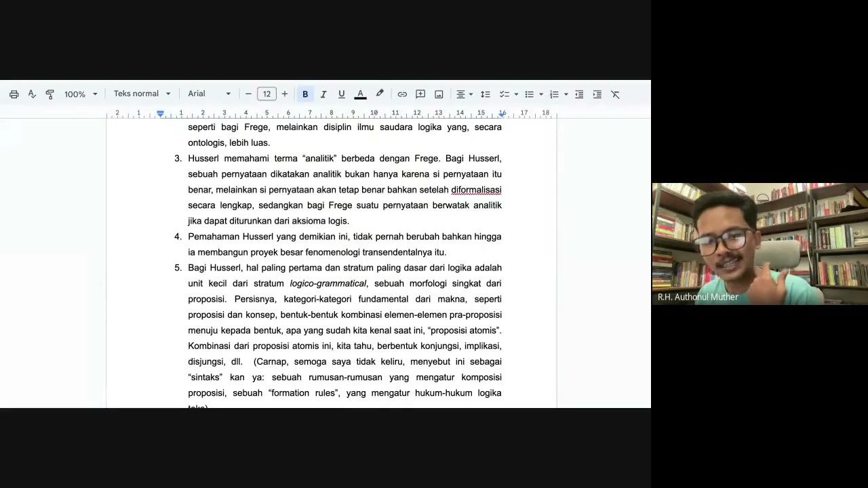Click the font size field showing 12
This screenshot has width=868, height=488.
click(x=267, y=94)
